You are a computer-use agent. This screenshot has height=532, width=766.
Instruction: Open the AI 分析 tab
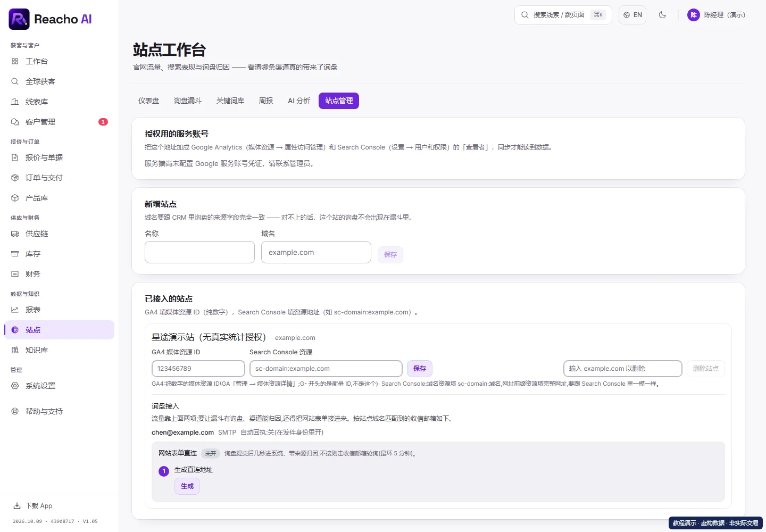(299, 101)
